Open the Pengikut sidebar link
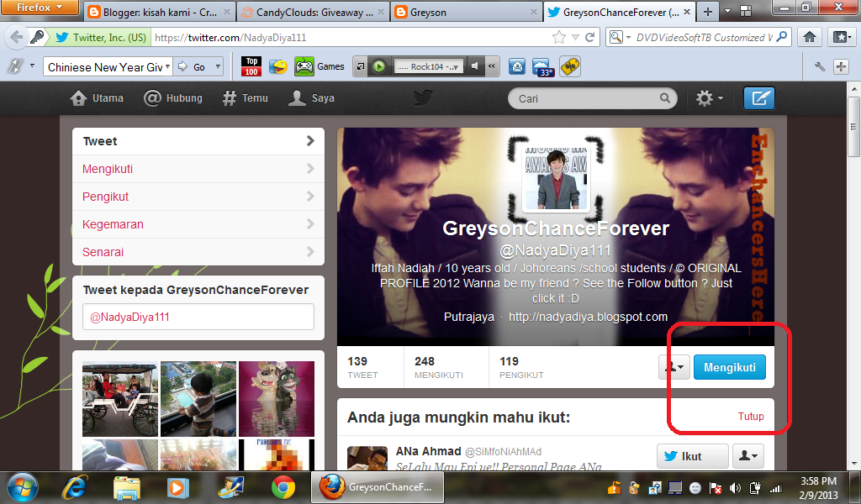 (198, 197)
